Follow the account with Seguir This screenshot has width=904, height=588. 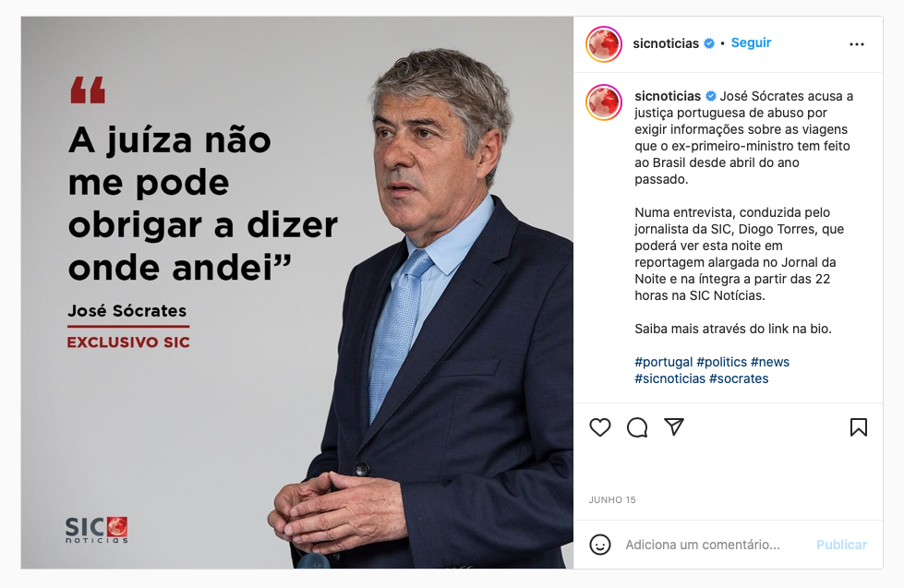click(751, 42)
